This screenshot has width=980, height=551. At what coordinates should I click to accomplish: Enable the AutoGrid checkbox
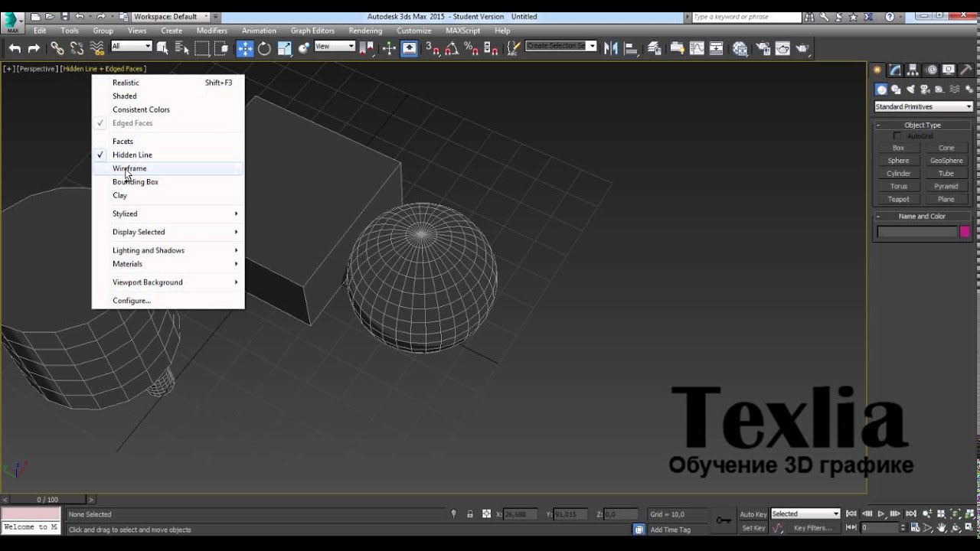(x=897, y=135)
